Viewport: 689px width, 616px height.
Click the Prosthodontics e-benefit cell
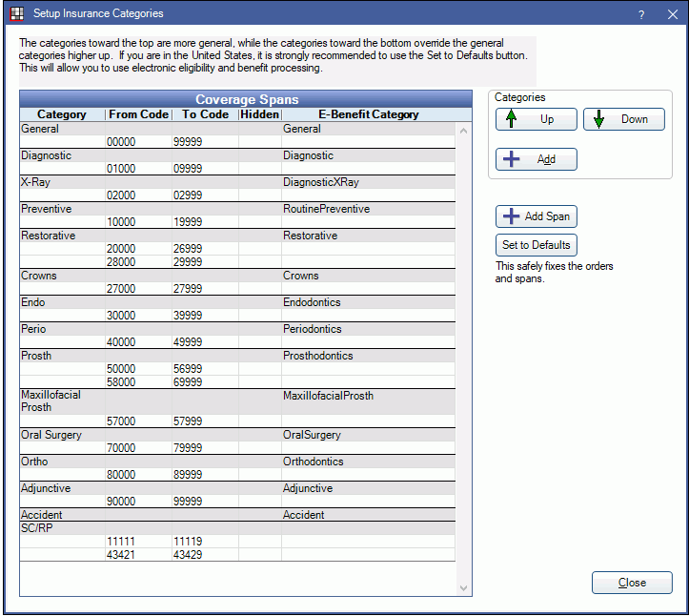[x=368, y=356]
